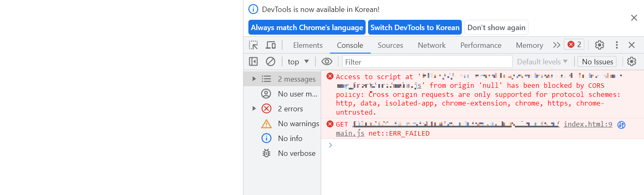The width and height of the screenshot is (644, 195).
Task: Click the No info circle icon
Action: (x=266, y=138)
